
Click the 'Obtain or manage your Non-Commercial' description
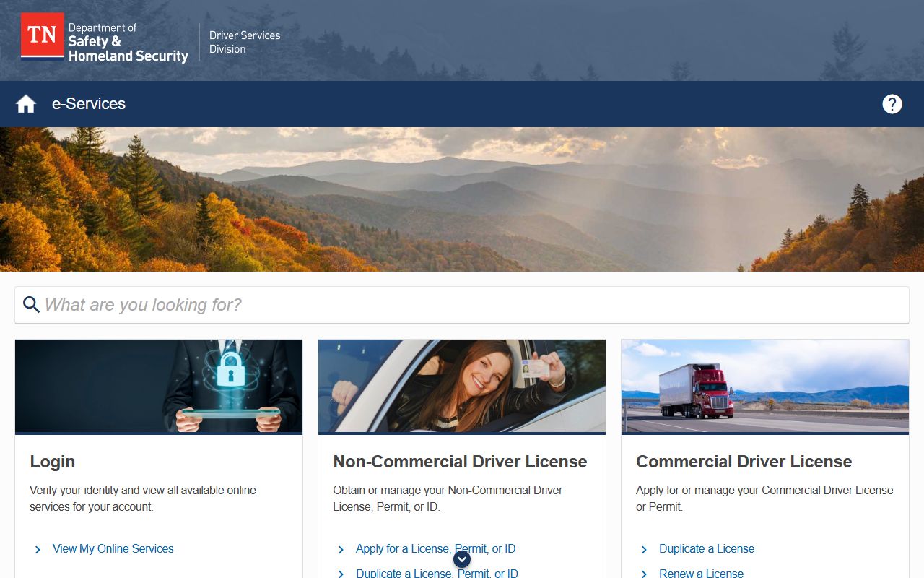coord(448,499)
